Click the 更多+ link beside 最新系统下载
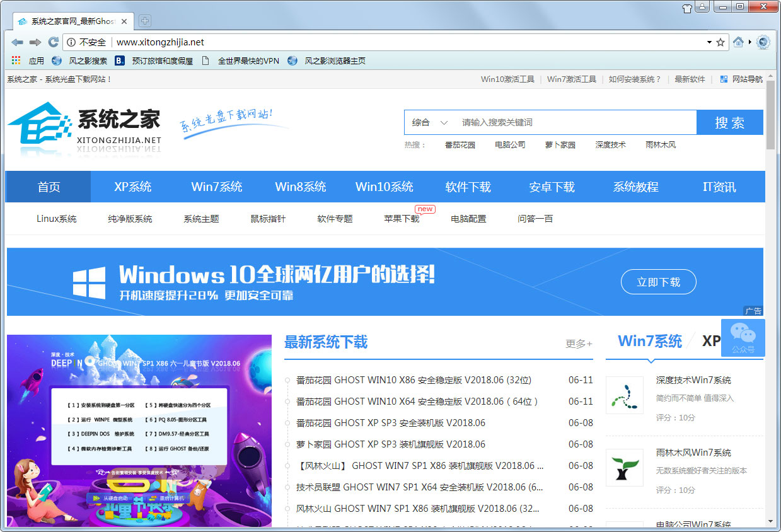This screenshot has width=781, height=532. [579, 344]
